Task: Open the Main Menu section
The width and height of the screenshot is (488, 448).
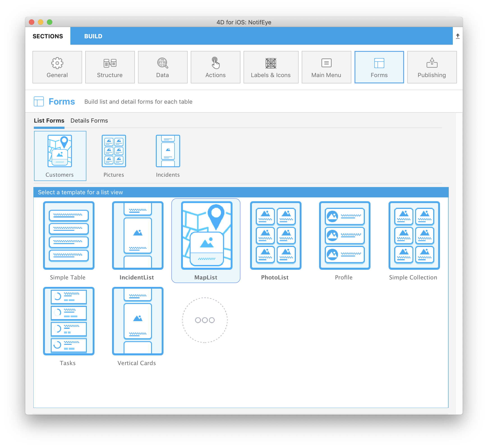Action: click(x=326, y=67)
